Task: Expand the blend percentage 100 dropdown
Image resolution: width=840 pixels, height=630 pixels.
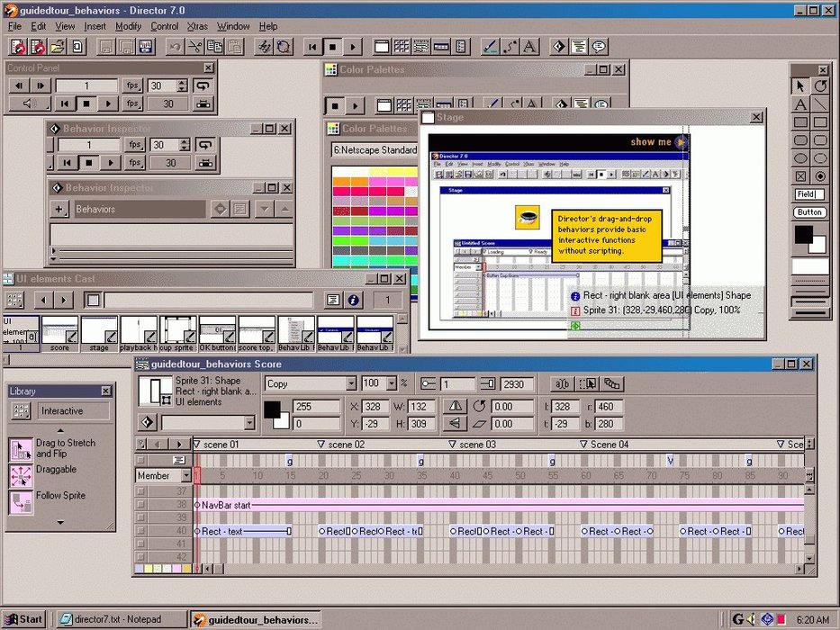Action: tap(391, 383)
